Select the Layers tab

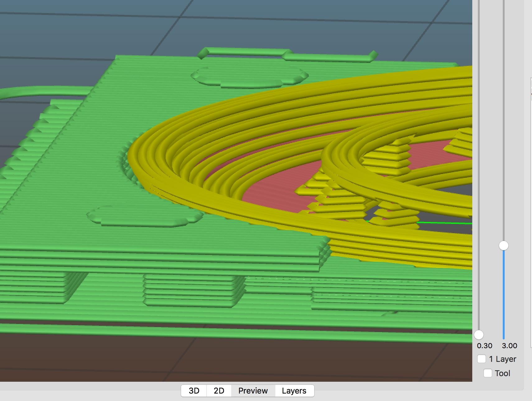pyautogui.click(x=294, y=391)
